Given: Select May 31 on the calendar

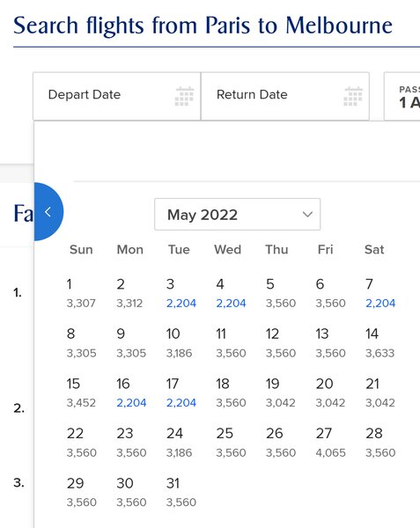Looking at the screenshot, I should pyautogui.click(x=181, y=492).
